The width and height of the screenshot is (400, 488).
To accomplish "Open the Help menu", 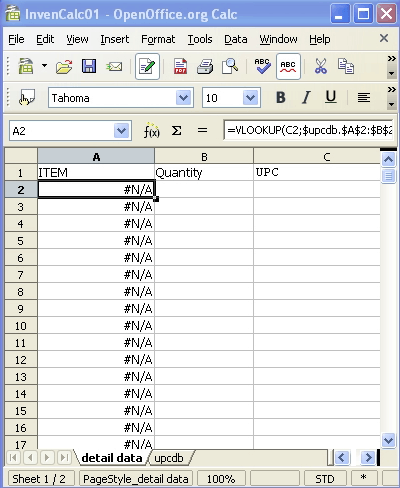I will [320, 39].
